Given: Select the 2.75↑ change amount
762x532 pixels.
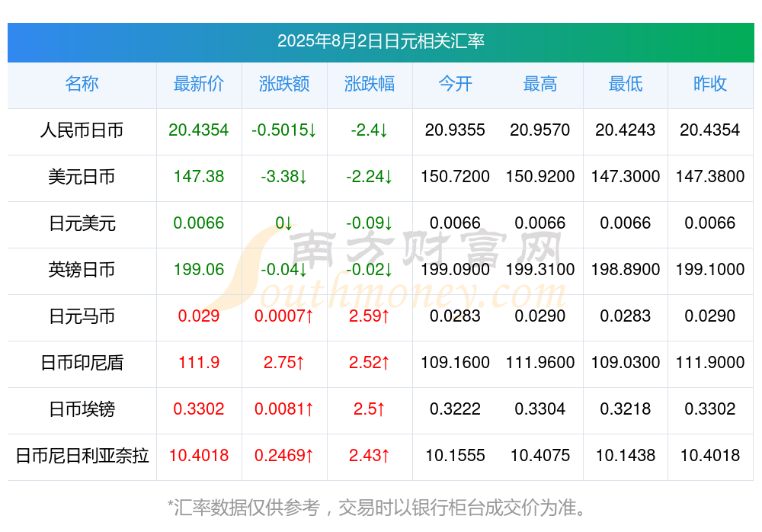Looking at the screenshot, I should tap(284, 362).
